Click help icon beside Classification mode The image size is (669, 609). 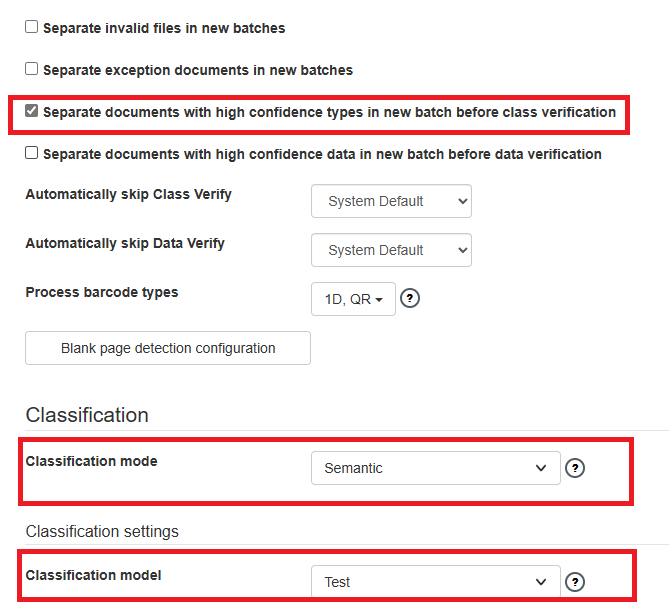coord(574,468)
